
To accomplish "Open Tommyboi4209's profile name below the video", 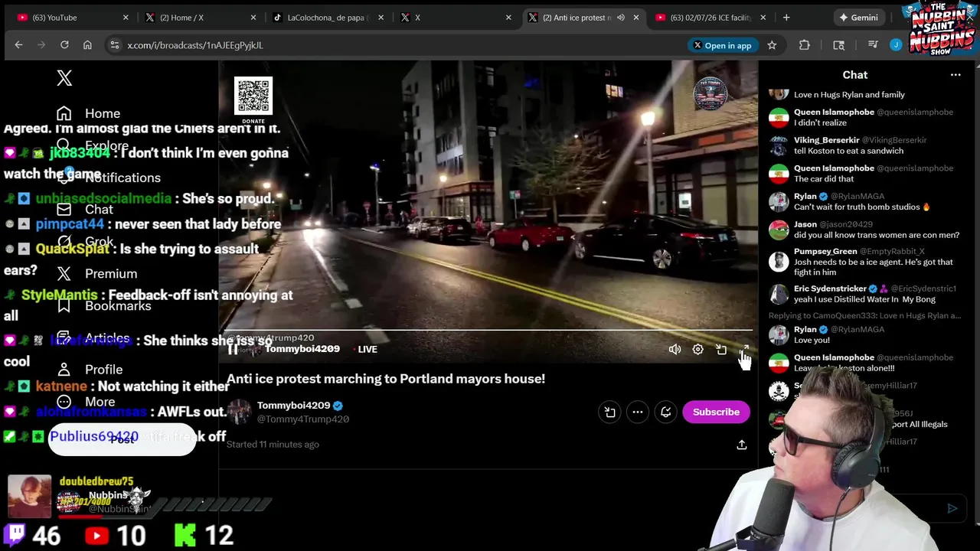I will point(293,405).
